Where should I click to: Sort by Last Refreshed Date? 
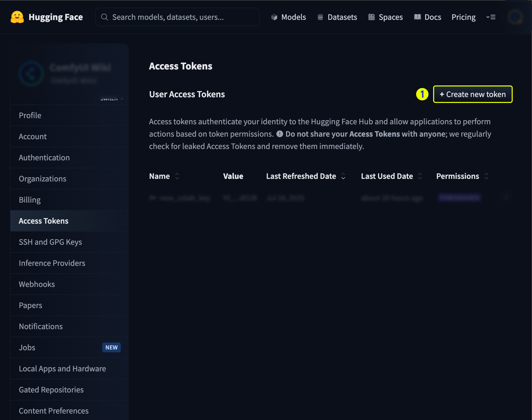(343, 176)
